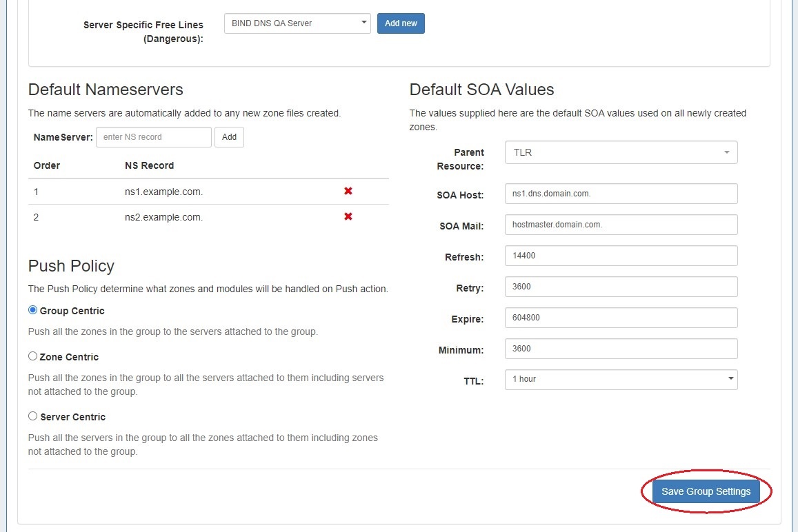Open the TTL 1 hour dropdown
798x532 pixels.
pyautogui.click(x=621, y=379)
